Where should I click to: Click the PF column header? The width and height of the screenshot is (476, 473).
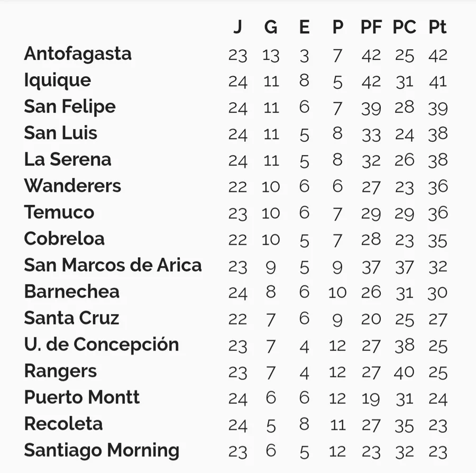(371, 28)
